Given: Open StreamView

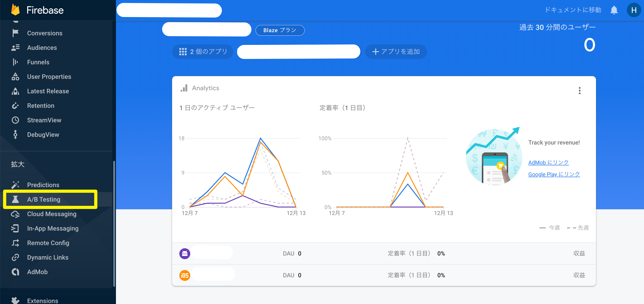Looking at the screenshot, I should tap(44, 120).
